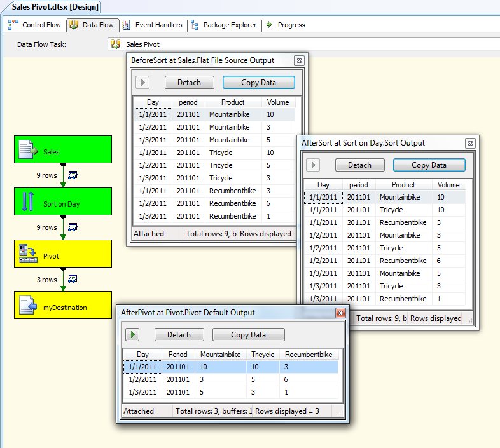
Task: Click Day column header in BeforeSort grid
Action: (x=153, y=102)
